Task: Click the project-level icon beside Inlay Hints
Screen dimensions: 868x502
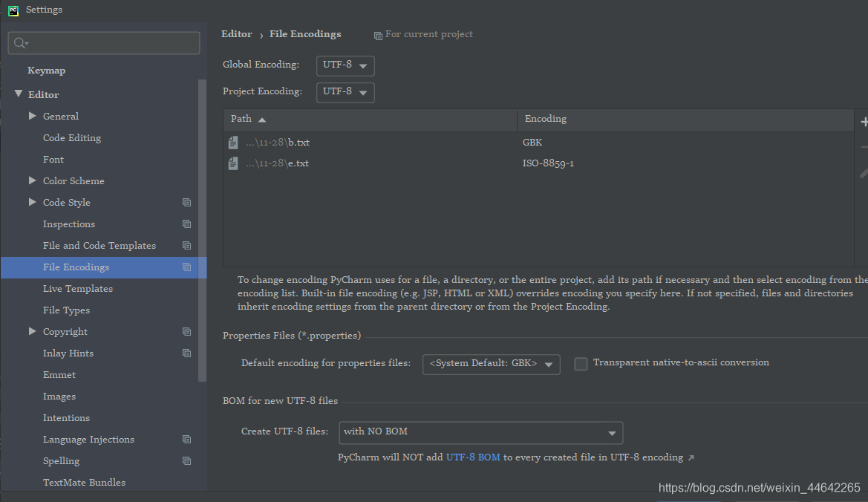Action: pyautogui.click(x=186, y=353)
